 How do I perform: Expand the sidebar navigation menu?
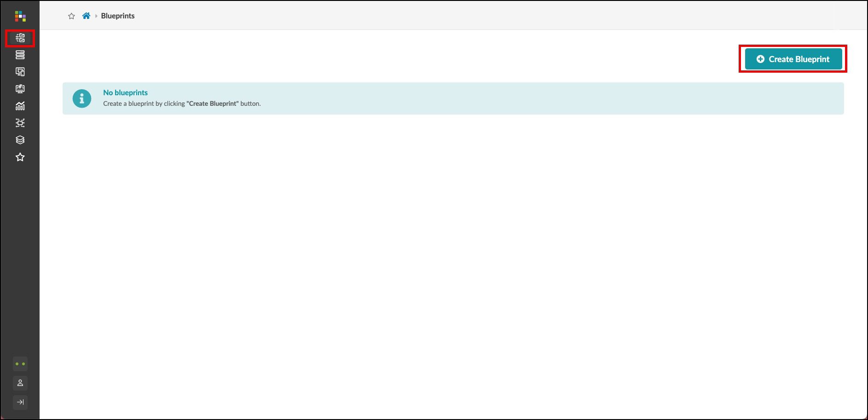coord(20,402)
